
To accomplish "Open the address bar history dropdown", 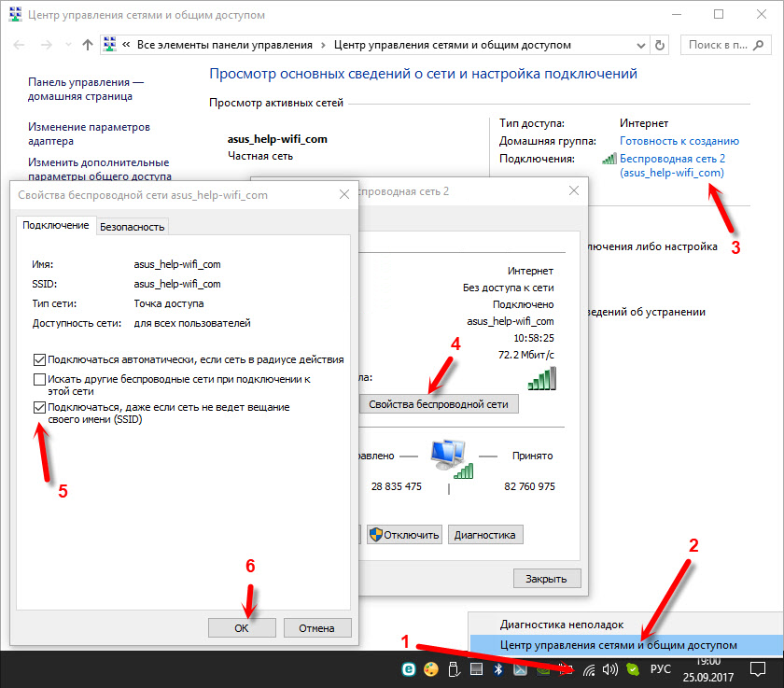I will [641, 46].
